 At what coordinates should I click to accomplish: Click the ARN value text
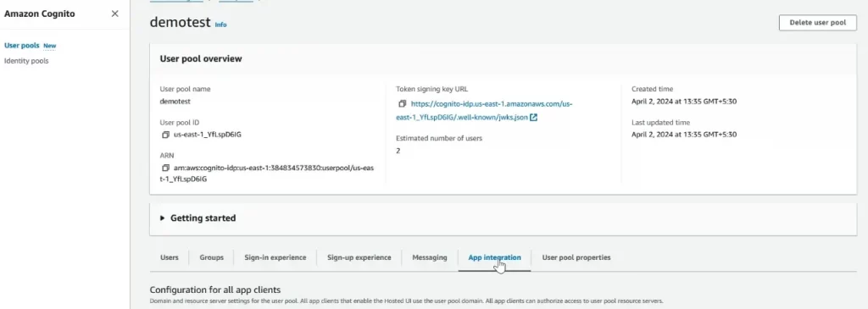point(267,174)
